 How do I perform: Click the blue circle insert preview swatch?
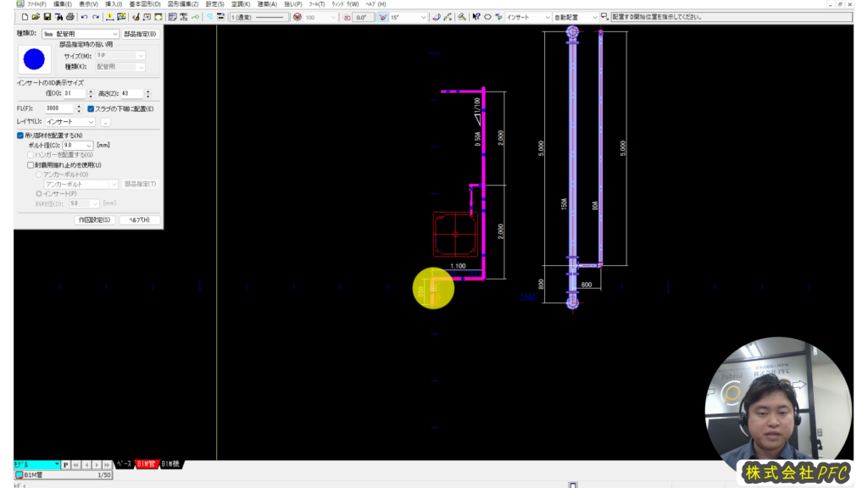coord(34,58)
